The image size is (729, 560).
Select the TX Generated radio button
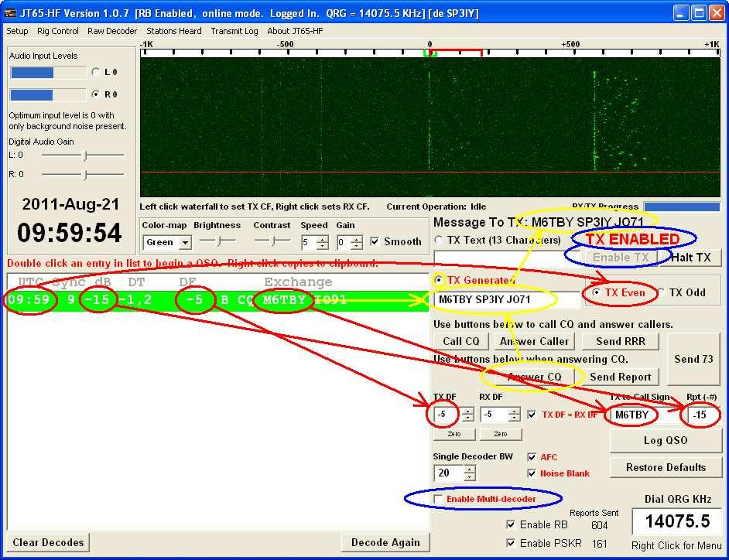(438, 280)
